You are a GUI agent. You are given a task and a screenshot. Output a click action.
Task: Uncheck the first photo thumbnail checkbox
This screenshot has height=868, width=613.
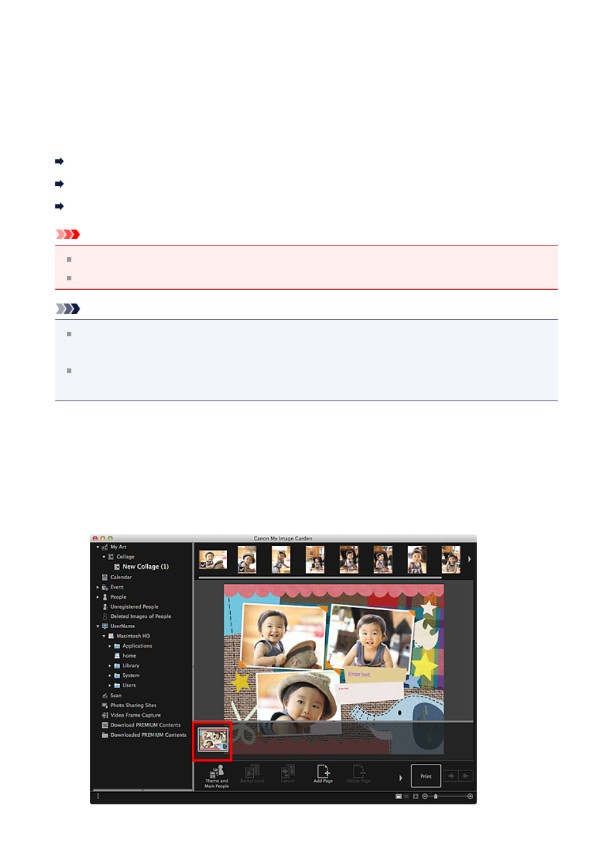point(203,565)
